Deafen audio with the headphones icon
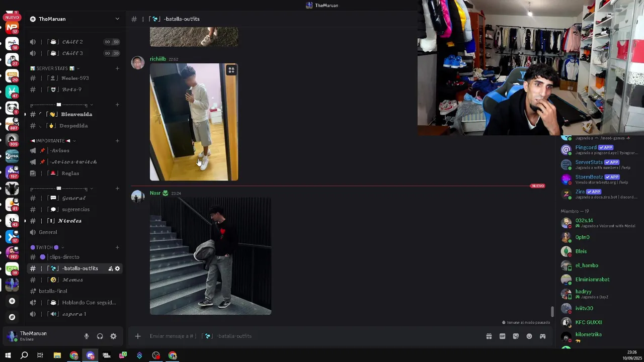The width and height of the screenshot is (644, 362). (x=100, y=336)
